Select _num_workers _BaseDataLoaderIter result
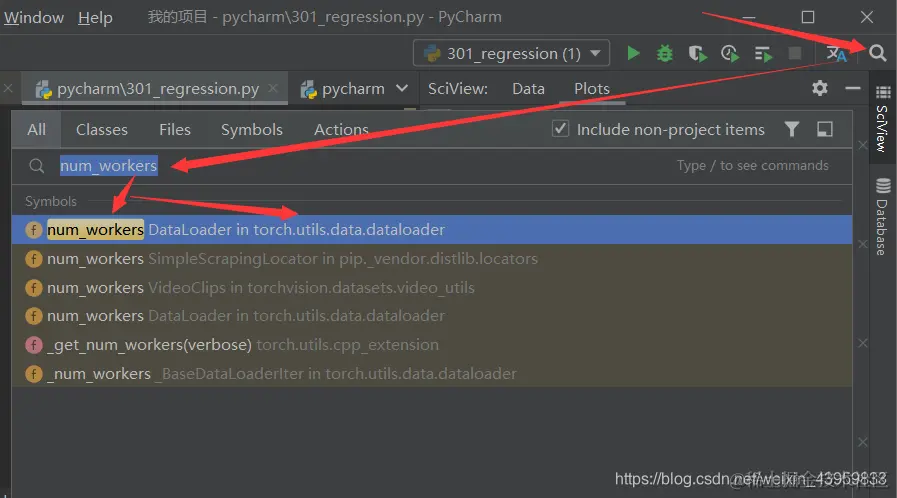Image resolution: width=897 pixels, height=498 pixels. click(x=432, y=373)
